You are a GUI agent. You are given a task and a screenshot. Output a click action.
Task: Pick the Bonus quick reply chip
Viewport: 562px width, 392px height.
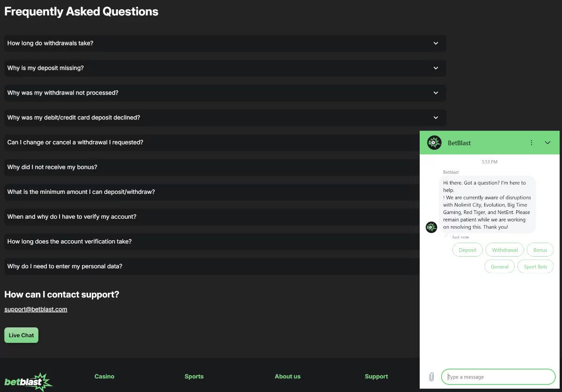tap(540, 250)
